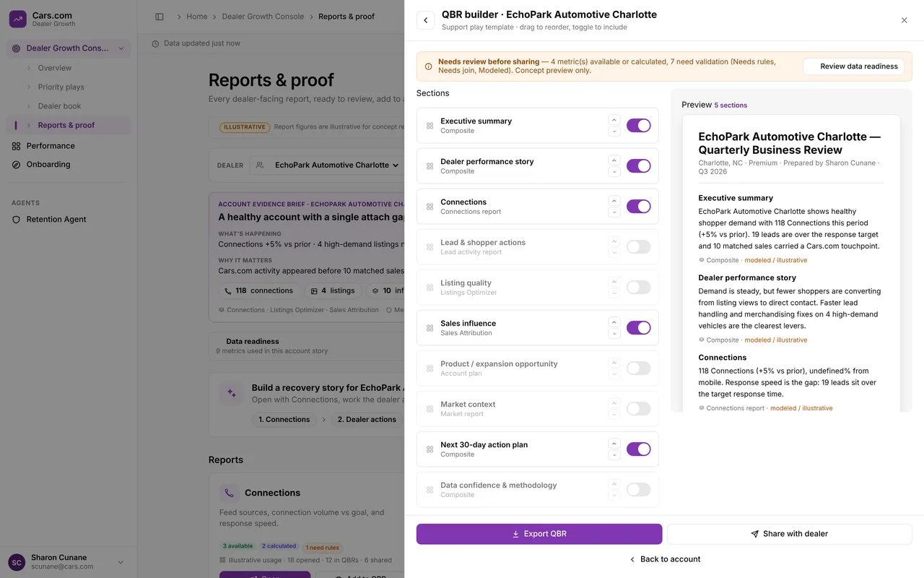Click the Performance icon in the sidebar
The width and height of the screenshot is (924, 578).
[16, 146]
